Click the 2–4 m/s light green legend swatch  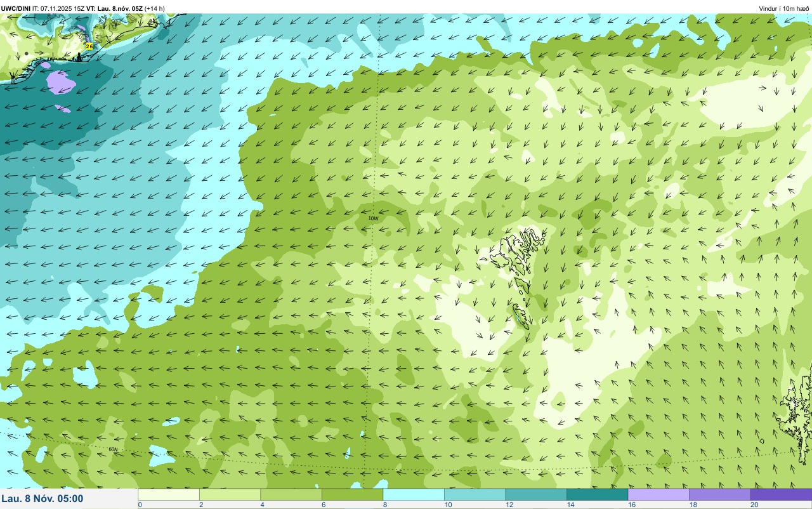click(230, 494)
